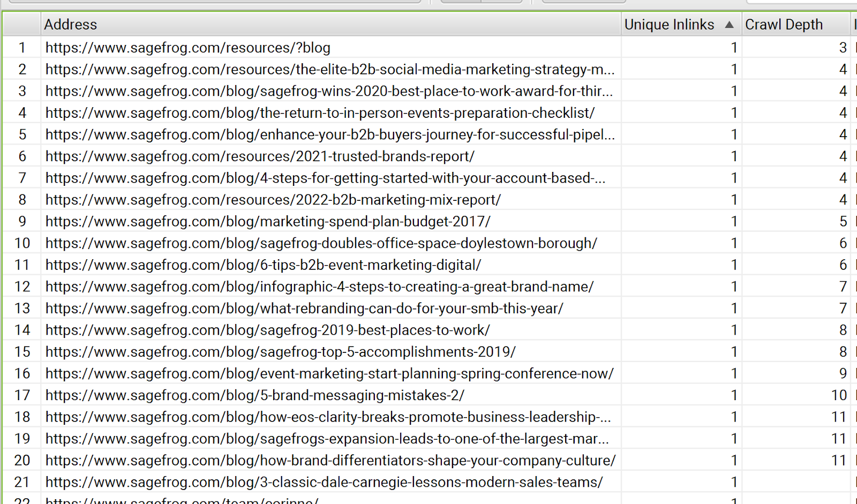
Task: Select row number 9 cell
Action: (22, 221)
